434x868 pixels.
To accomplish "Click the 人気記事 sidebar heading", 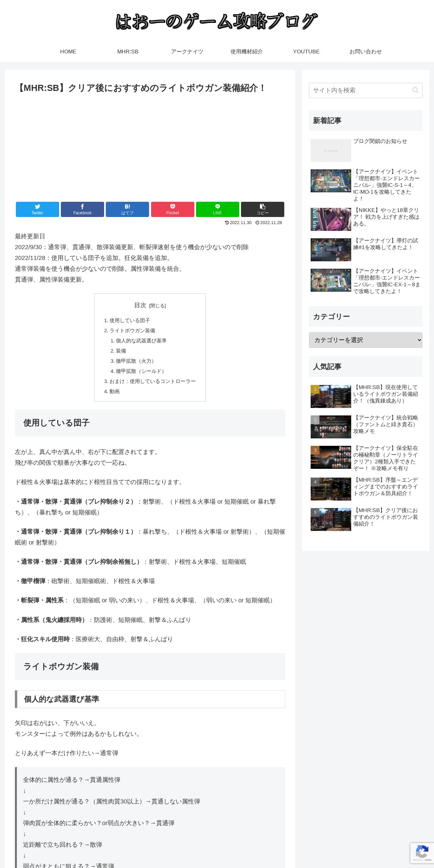I will pos(365,366).
